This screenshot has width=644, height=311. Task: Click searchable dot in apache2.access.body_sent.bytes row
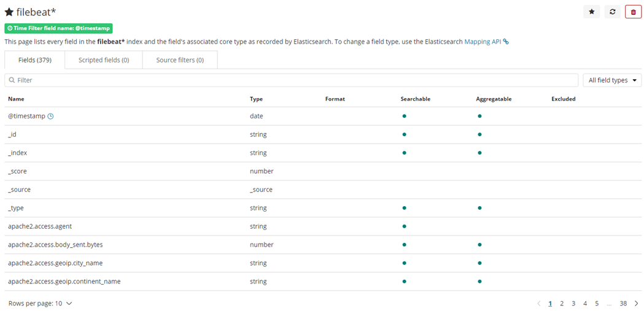tap(404, 245)
